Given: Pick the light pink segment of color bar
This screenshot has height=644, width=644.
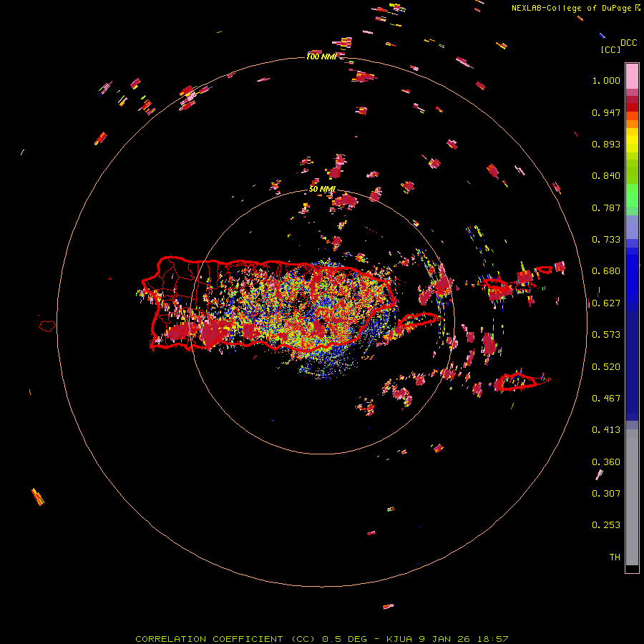Looking at the screenshot, I should click(x=632, y=76).
